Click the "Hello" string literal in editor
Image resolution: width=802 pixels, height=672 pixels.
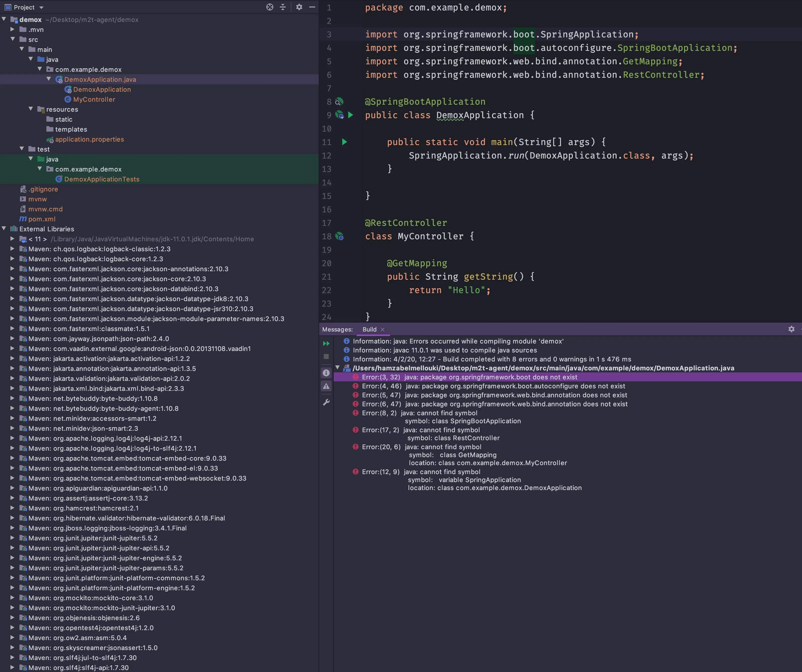466,290
